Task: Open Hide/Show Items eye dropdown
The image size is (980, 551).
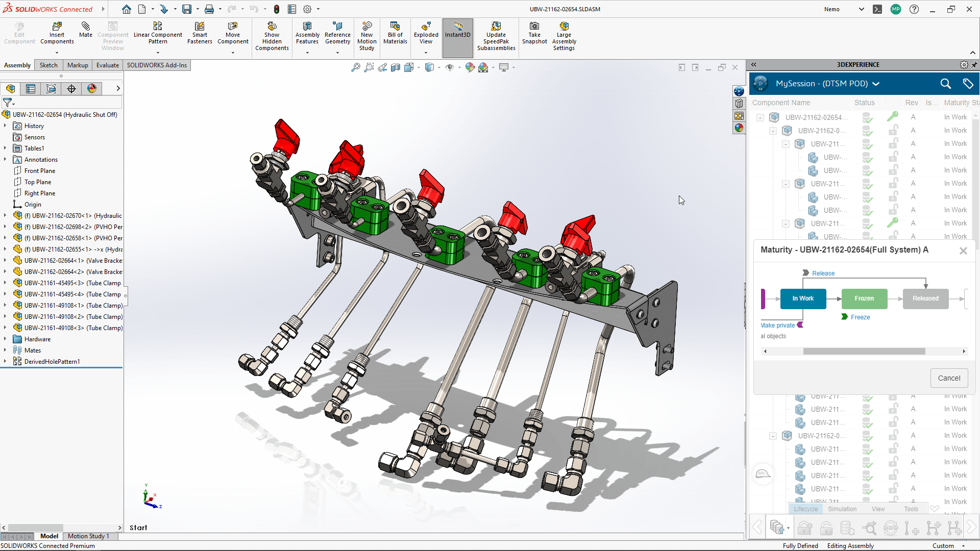Action: (x=459, y=67)
